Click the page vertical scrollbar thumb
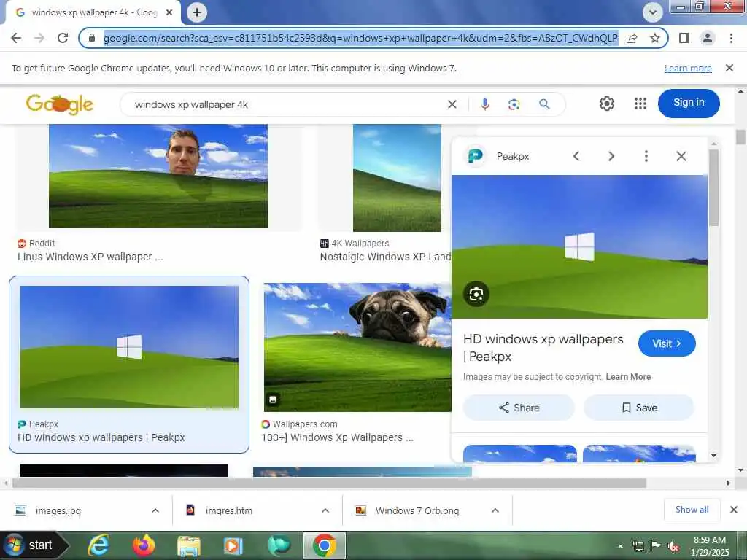Screen dimensions: 747x560 740,136
